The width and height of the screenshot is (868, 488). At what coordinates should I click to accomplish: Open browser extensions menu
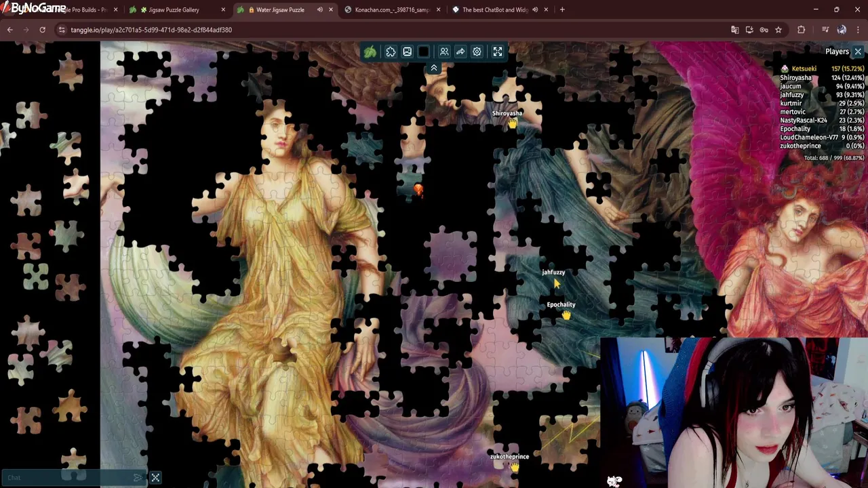[x=802, y=30]
